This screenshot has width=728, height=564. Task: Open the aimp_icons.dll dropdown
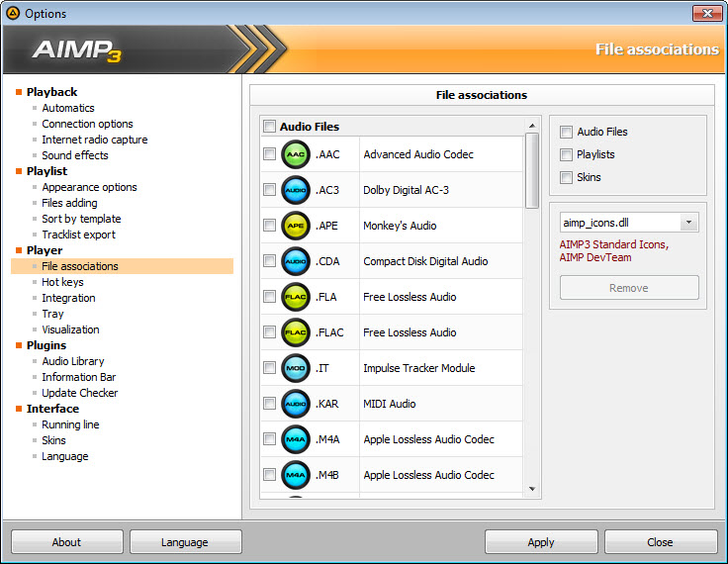click(x=689, y=223)
